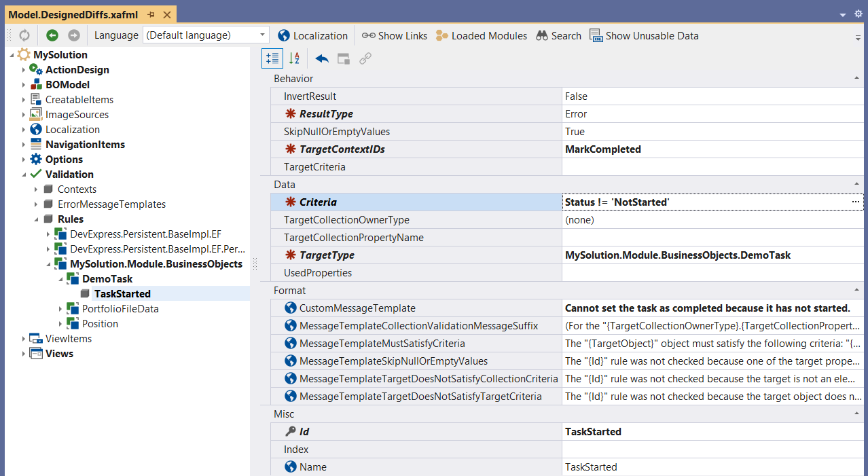Click the globe icon beside CustomMessageTemplate
868x476 pixels.
290,308
